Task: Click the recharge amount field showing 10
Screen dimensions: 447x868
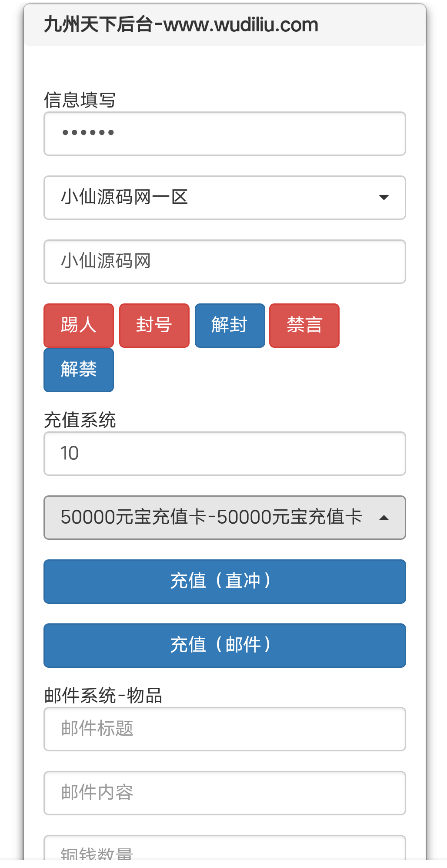Action: [225, 453]
